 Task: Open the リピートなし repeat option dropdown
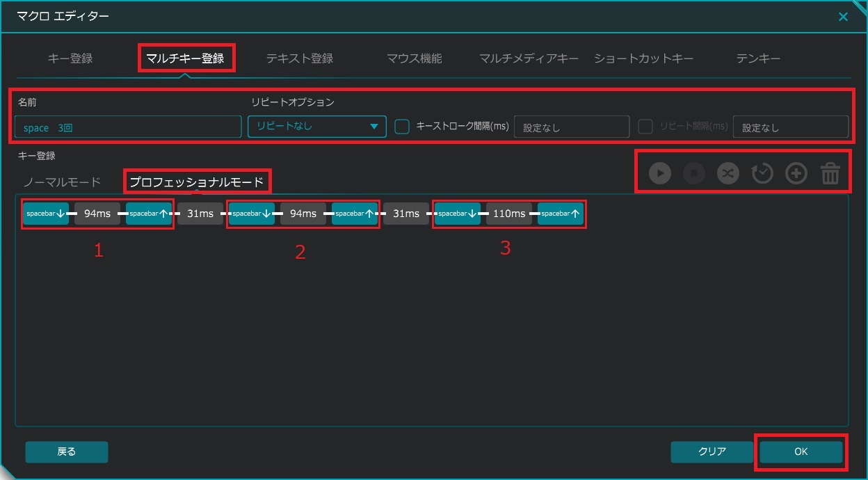316,127
